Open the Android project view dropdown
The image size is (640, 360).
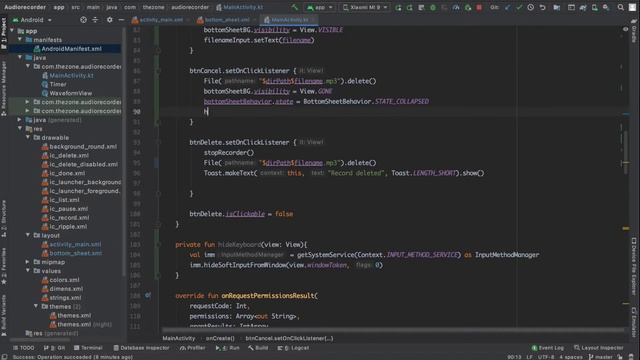click(x=32, y=20)
